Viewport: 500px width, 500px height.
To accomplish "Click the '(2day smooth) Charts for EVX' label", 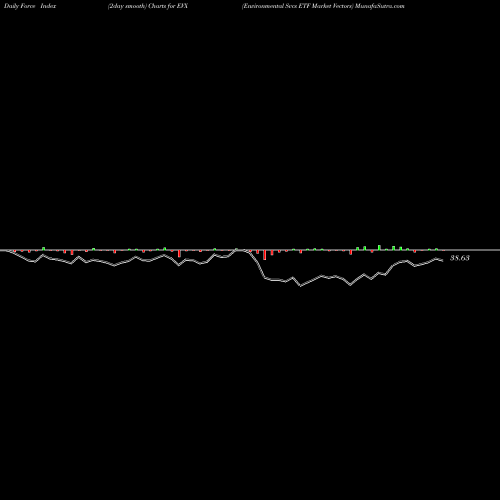I will click(148, 6).
